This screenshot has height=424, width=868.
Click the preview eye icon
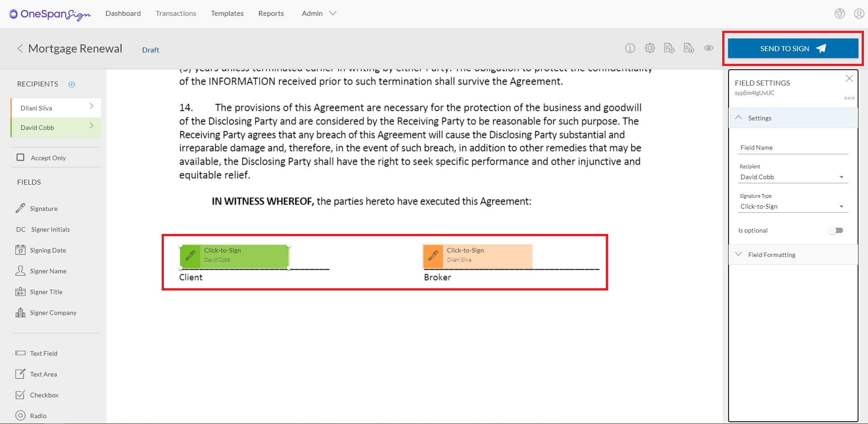(x=709, y=48)
